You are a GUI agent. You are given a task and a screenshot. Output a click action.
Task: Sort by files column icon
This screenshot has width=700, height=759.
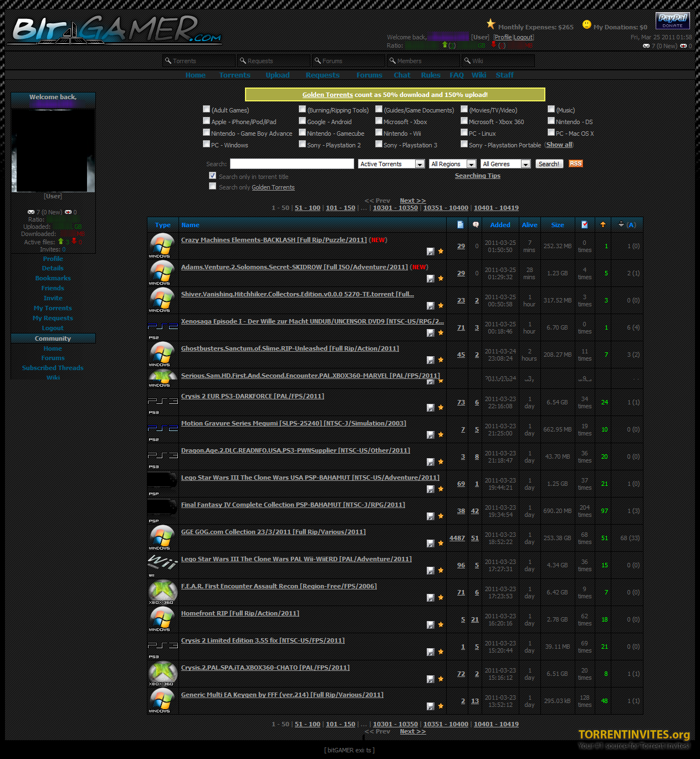point(460,224)
